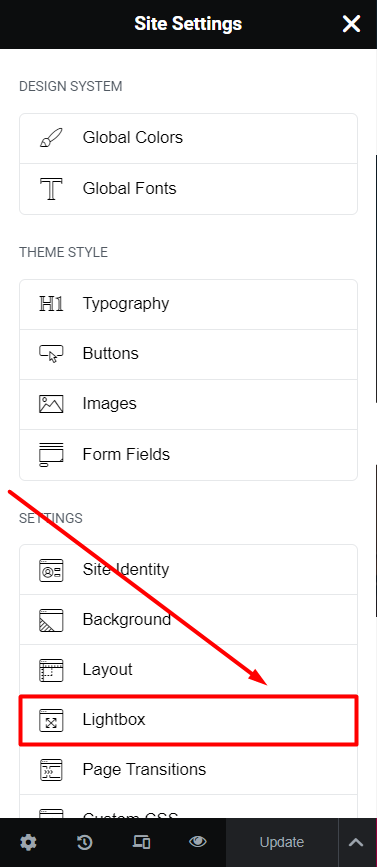Open the gear settings in bottom bar
The width and height of the screenshot is (377, 867).
(x=28, y=843)
